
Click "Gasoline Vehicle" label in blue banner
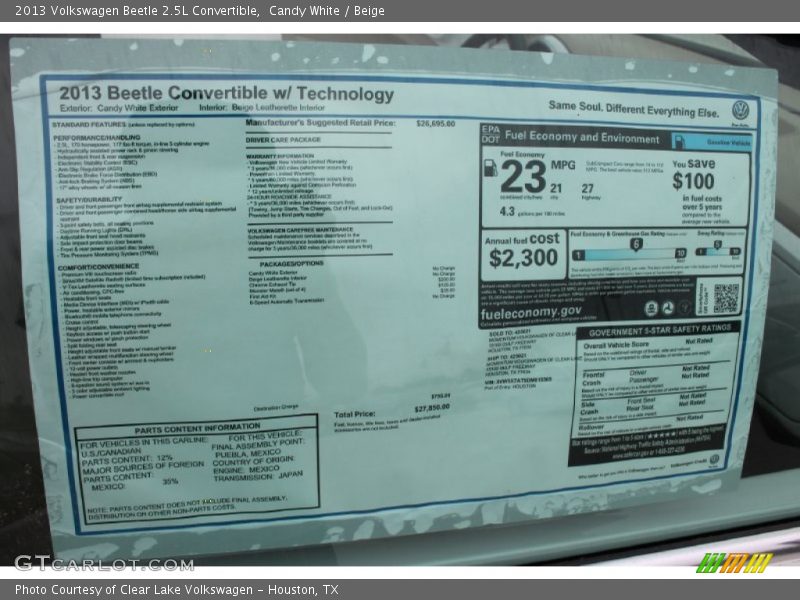[729, 143]
